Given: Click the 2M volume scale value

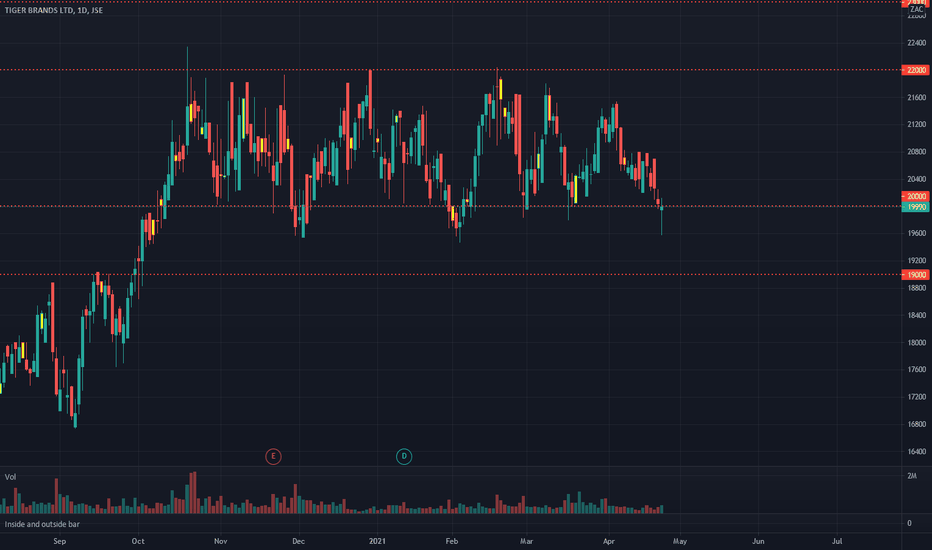Looking at the screenshot, I should coord(912,476).
